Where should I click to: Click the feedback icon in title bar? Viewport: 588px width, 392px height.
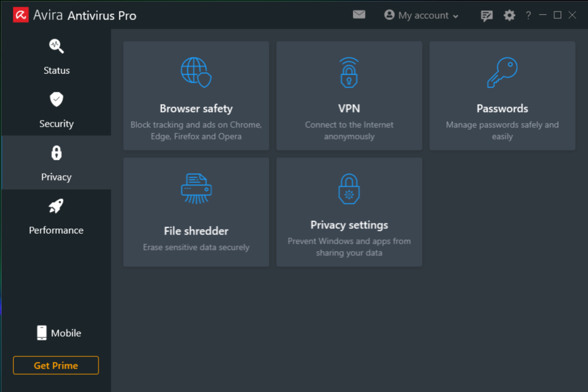click(x=487, y=15)
